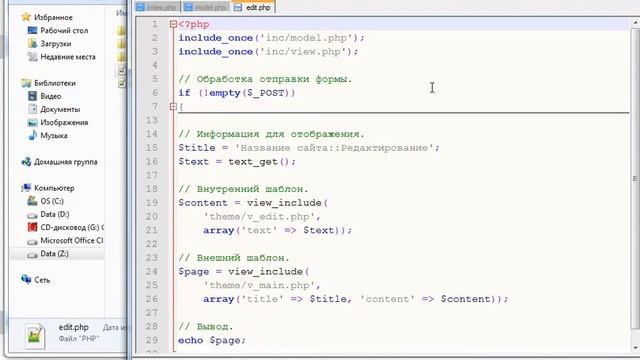Click the include_once('inc/view.php') code line

click(x=268, y=52)
